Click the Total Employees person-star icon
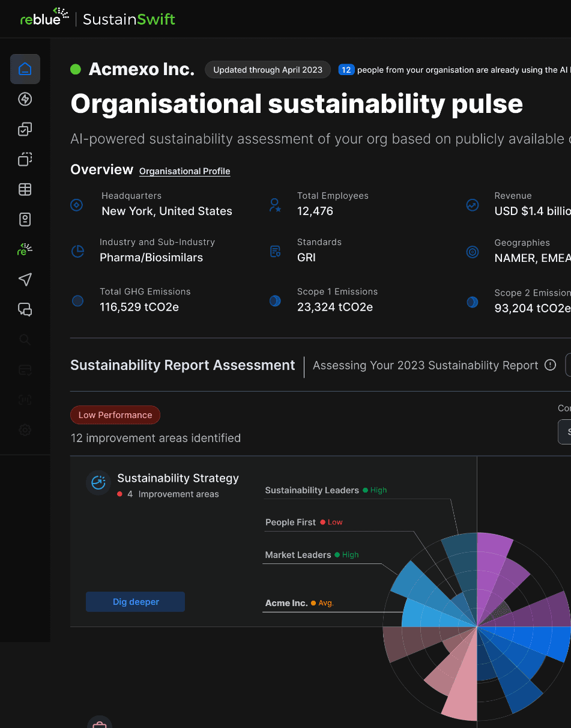Viewport: 571px width, 728px height. coord(275,205)
